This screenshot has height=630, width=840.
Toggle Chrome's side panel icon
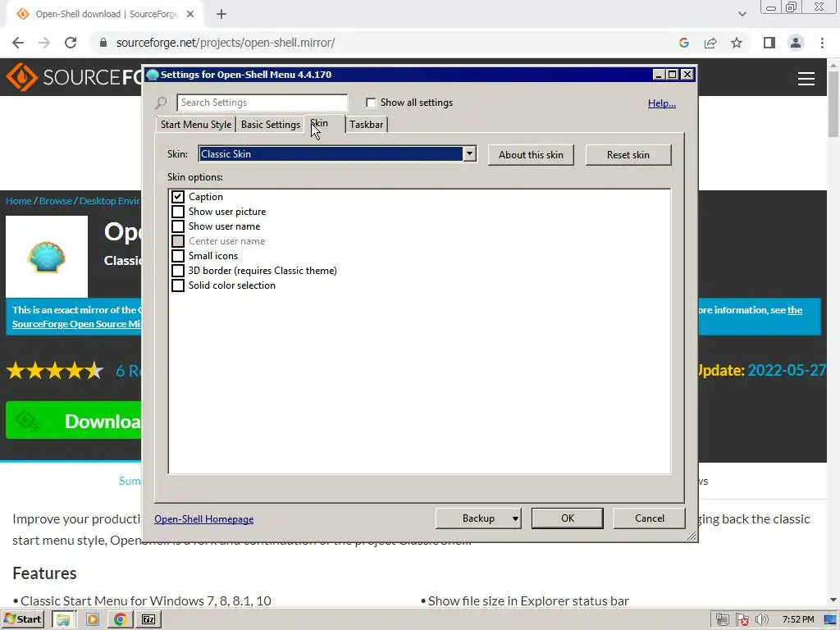(769, 43)
